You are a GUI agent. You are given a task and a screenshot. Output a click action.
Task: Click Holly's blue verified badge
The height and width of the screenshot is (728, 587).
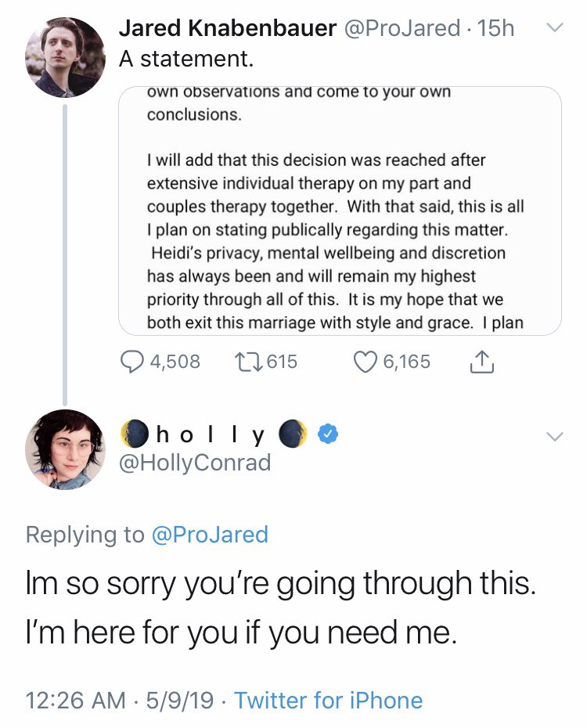(x=328, y=434)
